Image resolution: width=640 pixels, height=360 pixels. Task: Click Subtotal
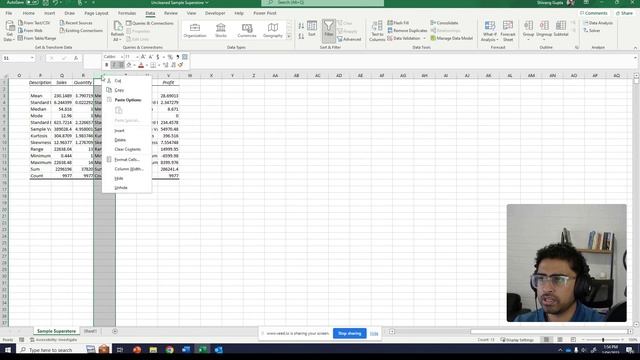click(x=561, y=29)
